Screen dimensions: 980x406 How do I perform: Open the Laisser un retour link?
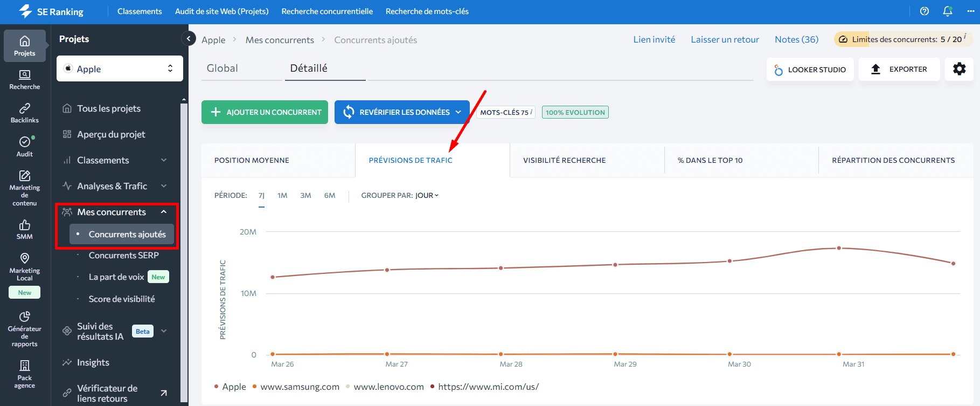pyautogui.click(x=725, y=39)
